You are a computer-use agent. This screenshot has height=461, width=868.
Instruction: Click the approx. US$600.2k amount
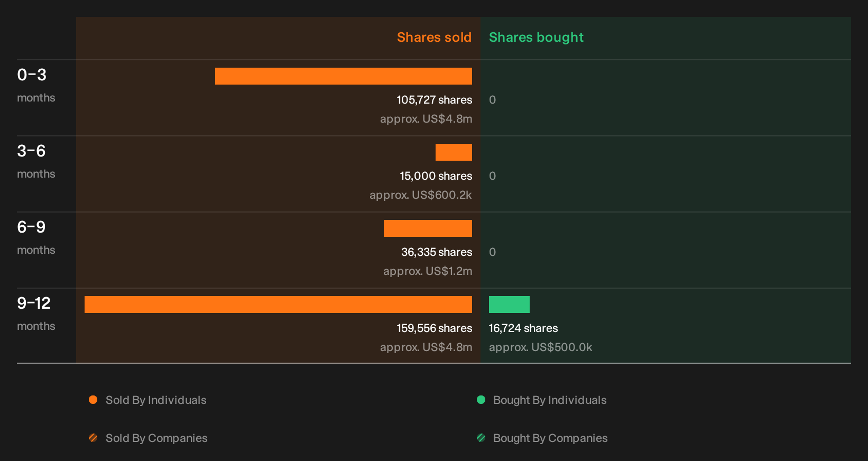(421, 195)
